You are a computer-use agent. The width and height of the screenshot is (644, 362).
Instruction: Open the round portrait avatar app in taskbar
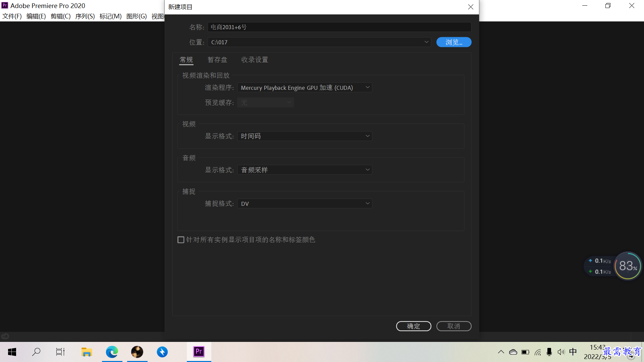137,352
